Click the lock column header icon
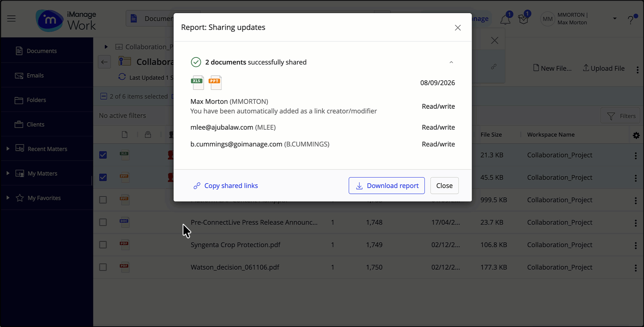 click(x=148, y=135)
